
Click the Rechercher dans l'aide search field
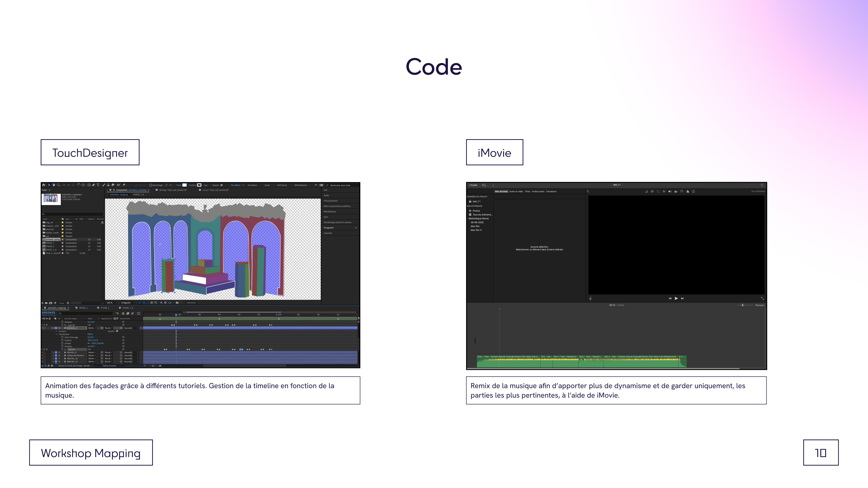coord(342,185)
